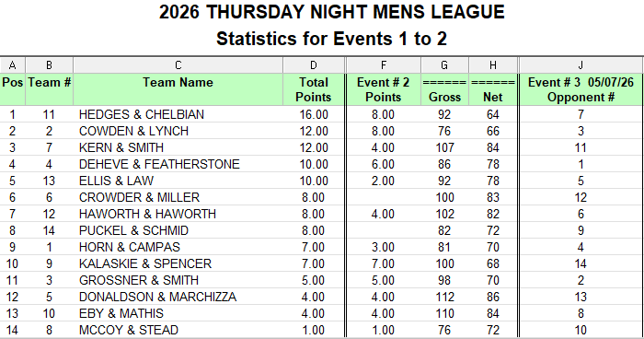
Task: Click the Team Name header cell
Action: [178, 89]
